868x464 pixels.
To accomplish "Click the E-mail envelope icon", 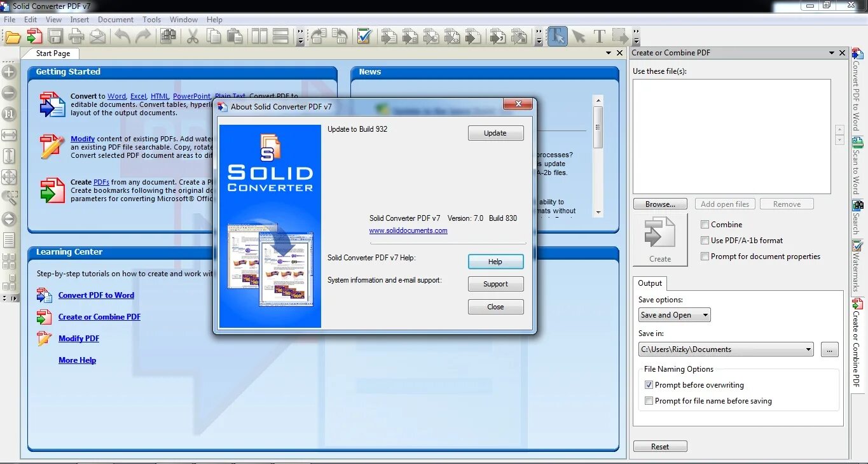I will [97, 36].
